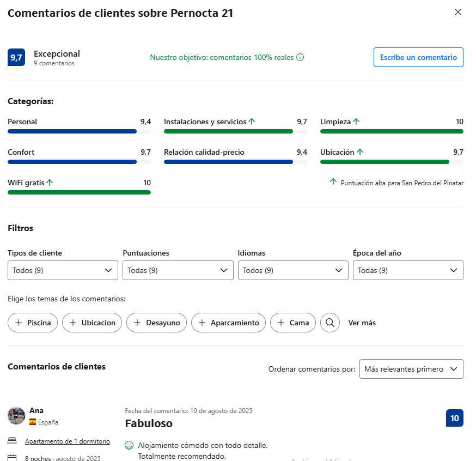Click the green arrow next to Ubicación category
Screen dimensions: 476x461
(360, 152)
